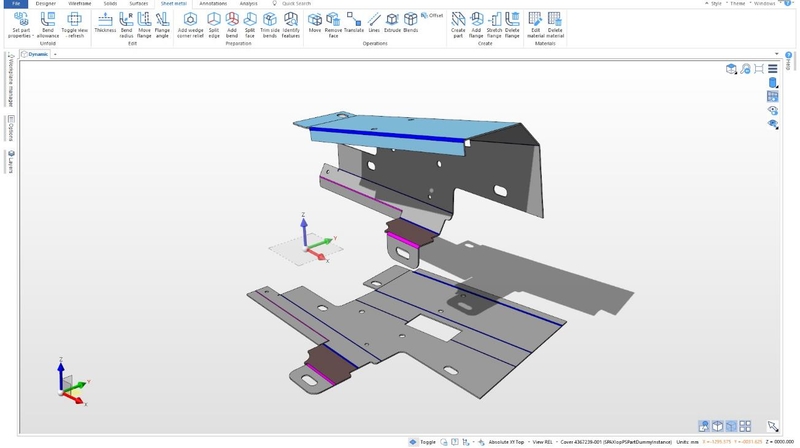Open view orientation cube flyout
The width and height of the screenshot is (800, 448).
tap(732, 69)
